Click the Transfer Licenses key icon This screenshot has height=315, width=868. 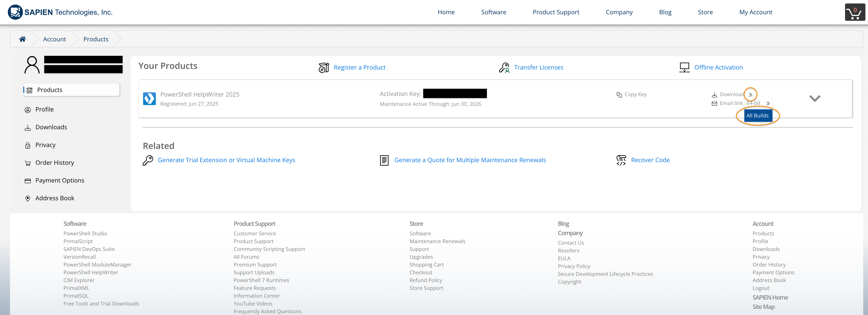(x=504, y=67)
